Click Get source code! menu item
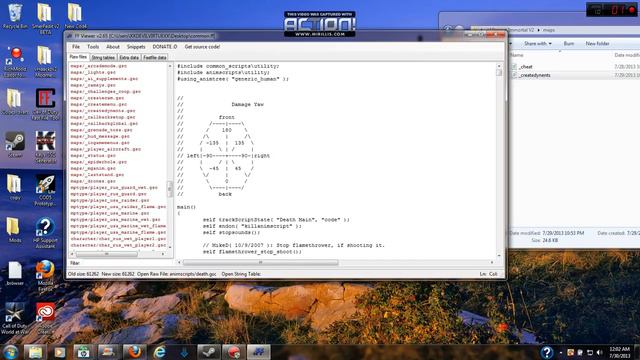 [x=202, y=47]
